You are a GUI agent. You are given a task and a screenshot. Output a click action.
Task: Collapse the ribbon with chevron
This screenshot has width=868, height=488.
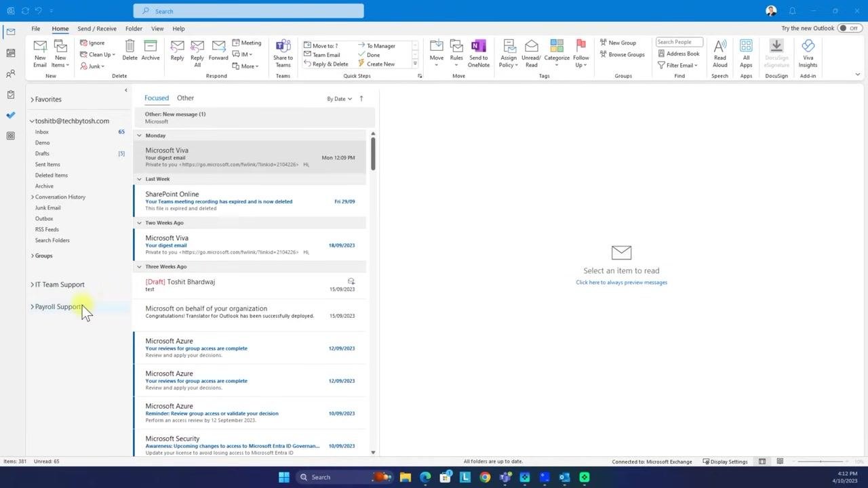858,75
